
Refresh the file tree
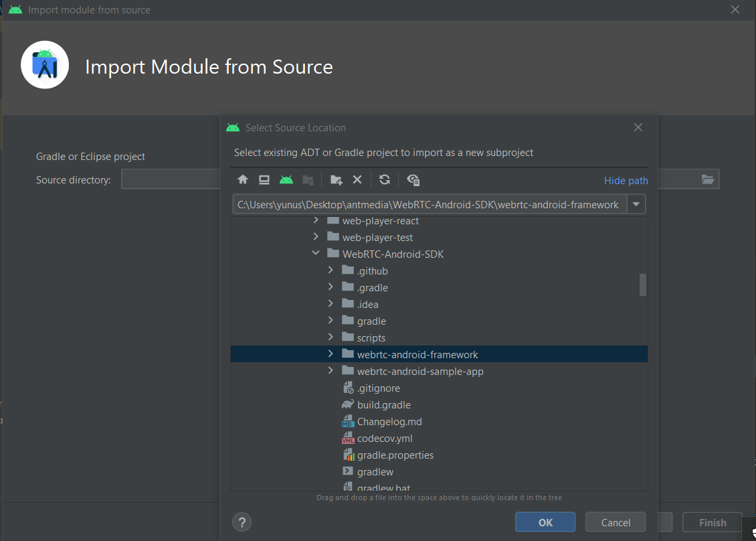coord(385,179)
